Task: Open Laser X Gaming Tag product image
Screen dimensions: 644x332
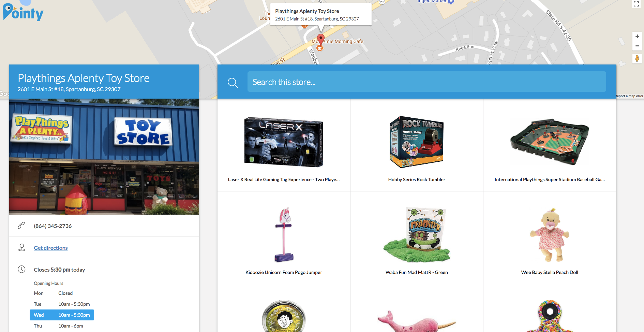Action: click(284, 142)
